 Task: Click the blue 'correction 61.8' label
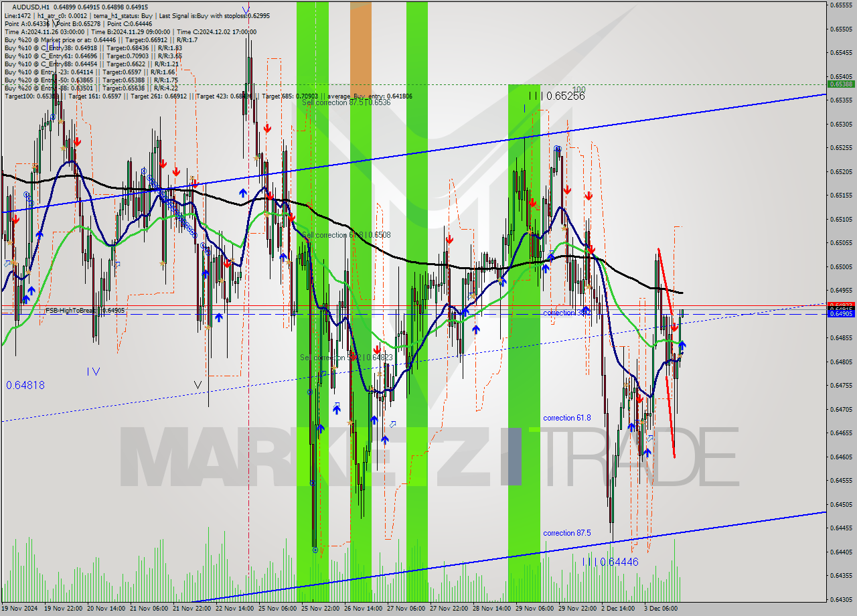coord(566,418)
